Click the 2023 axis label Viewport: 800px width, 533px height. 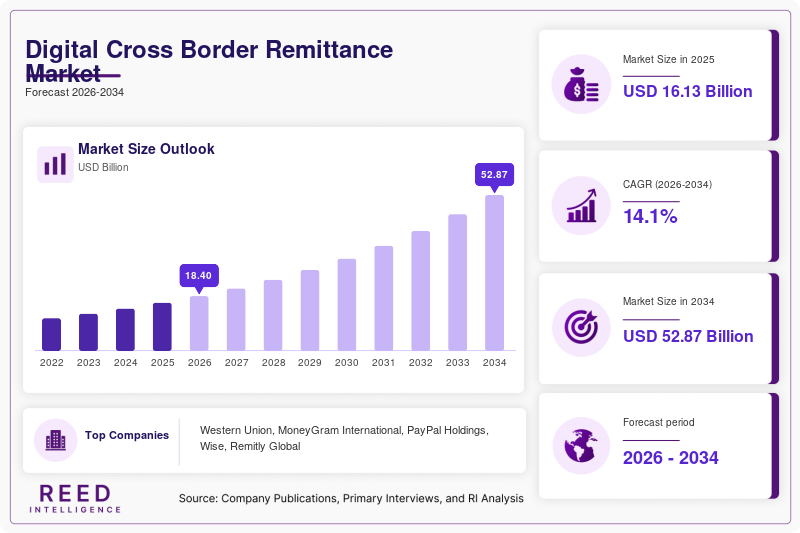coord(89,363)
